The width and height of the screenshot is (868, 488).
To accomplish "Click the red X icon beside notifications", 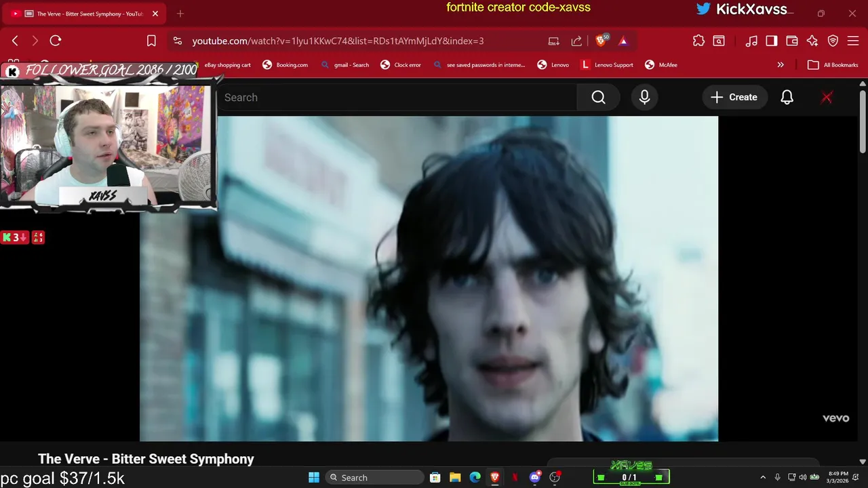I will [827, 98].
